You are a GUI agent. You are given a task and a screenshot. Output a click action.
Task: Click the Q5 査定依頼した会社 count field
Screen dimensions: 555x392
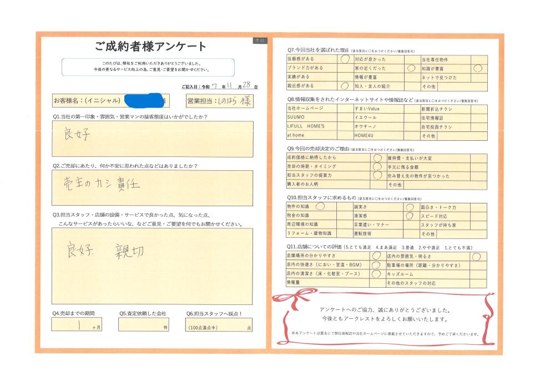pyautogui.click(x=143, y=325)
